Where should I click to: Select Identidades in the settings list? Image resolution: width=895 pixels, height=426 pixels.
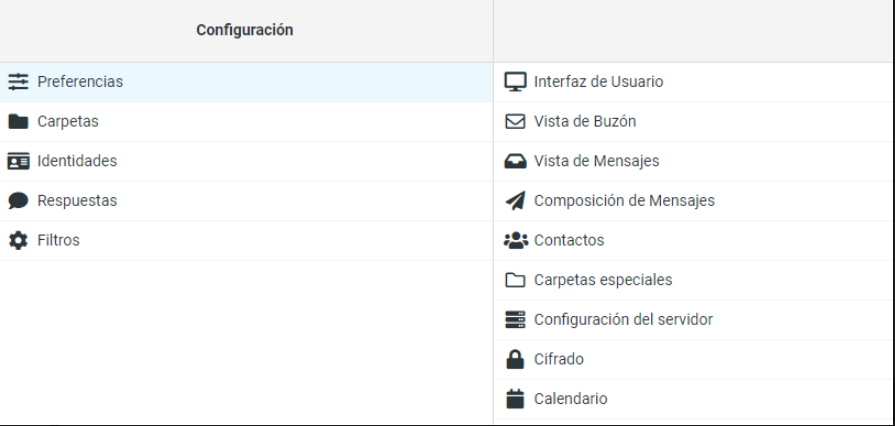[247, 162]
